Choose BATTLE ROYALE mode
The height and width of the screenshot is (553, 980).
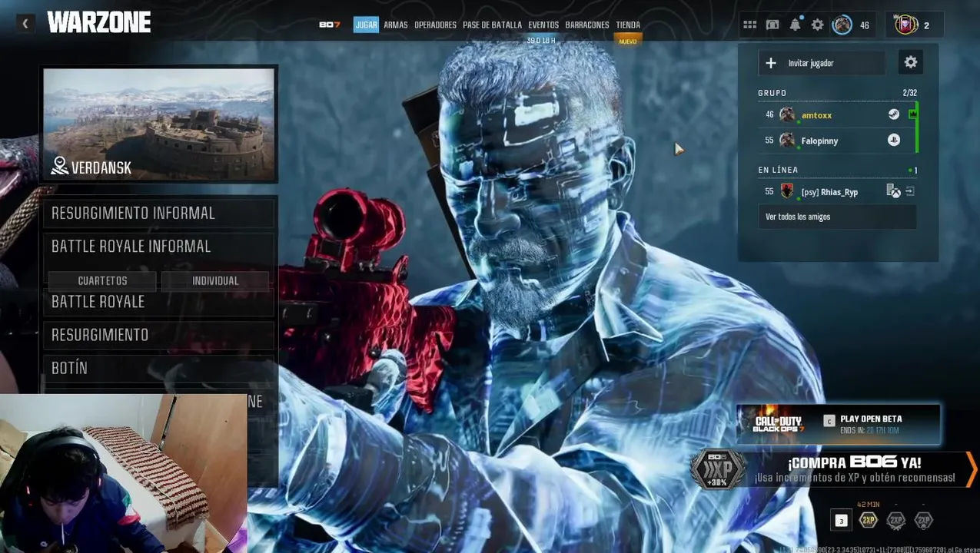pos(158,302)
